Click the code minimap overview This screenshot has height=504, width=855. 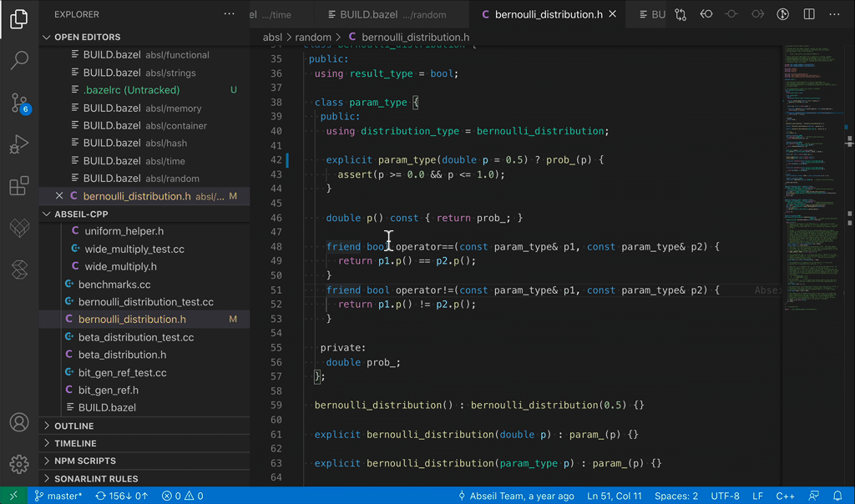812,179
